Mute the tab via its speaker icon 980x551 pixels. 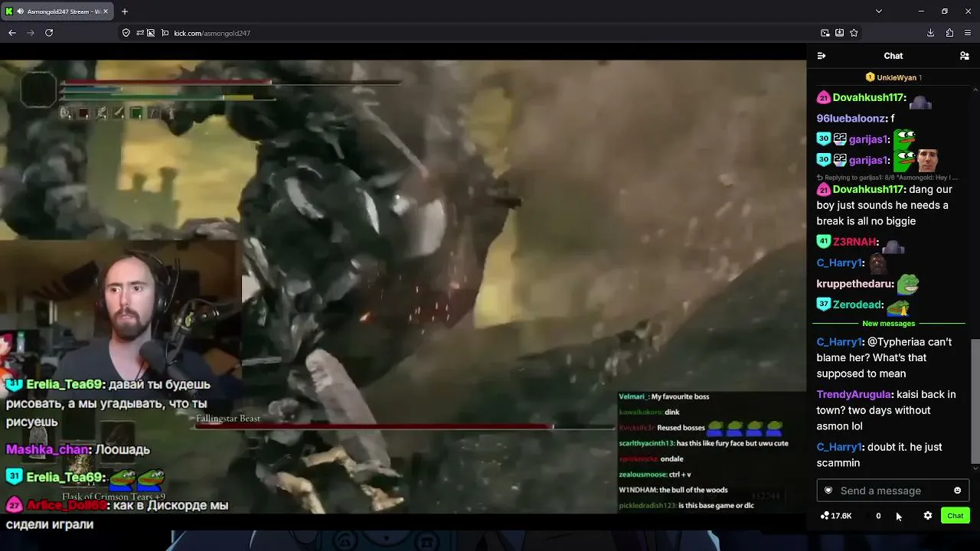click(20, 11)
